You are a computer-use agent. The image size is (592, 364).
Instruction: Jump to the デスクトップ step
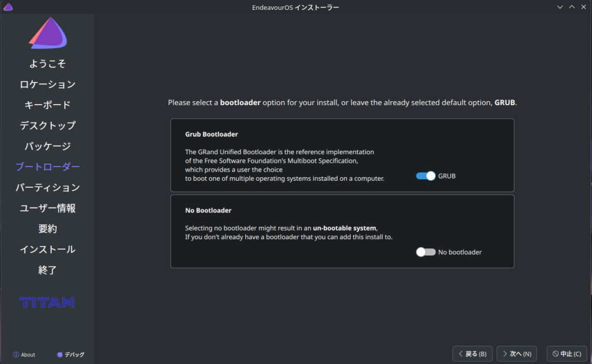pyautogui.click(x=47, y=125)
